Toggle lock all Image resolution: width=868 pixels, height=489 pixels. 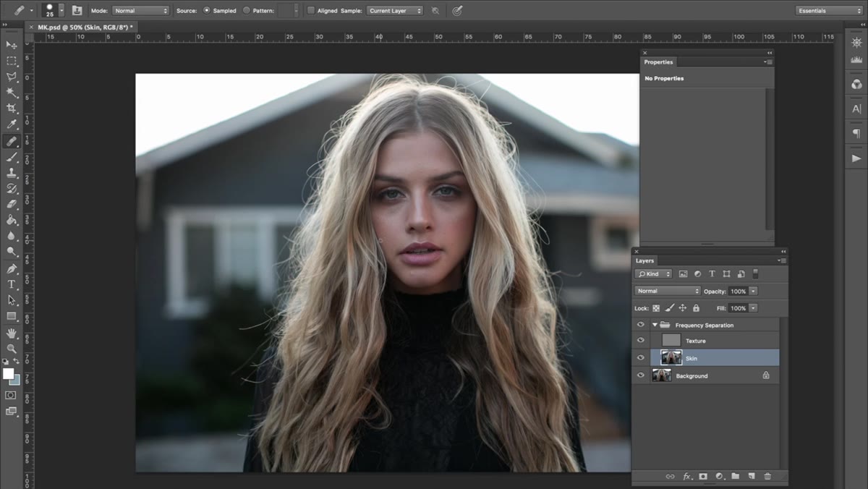[x=695, y=308]
